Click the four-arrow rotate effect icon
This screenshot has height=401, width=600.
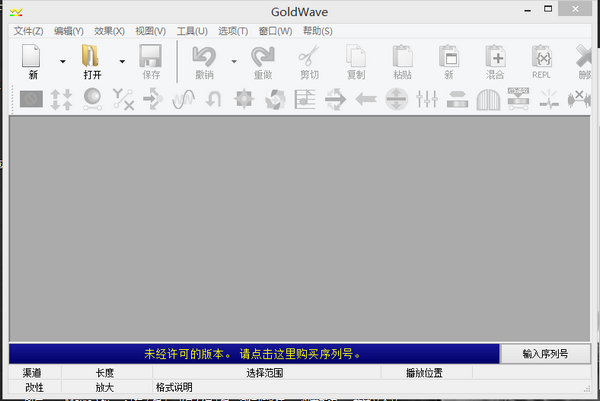pyautogui.click(x=275, y=99)
